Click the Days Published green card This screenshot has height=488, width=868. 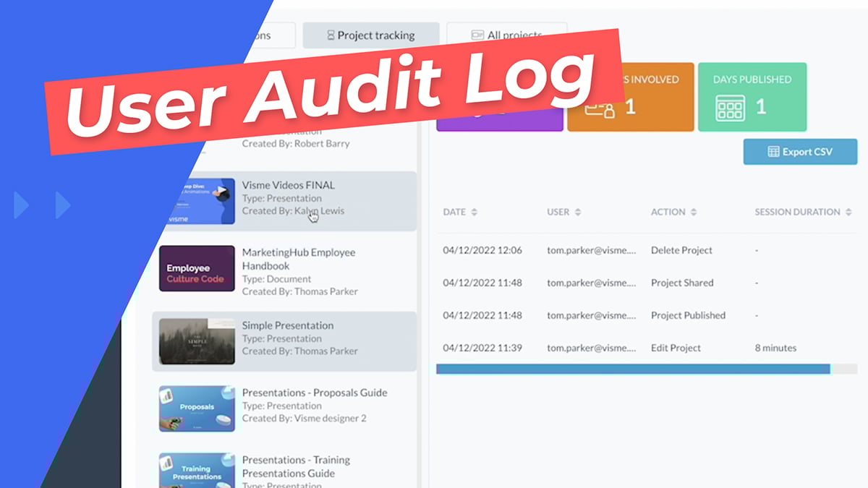(752, 97)
